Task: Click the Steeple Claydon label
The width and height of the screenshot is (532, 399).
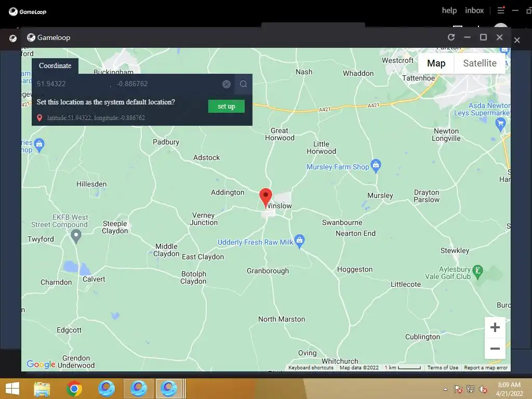Action: tap(115, 227)
